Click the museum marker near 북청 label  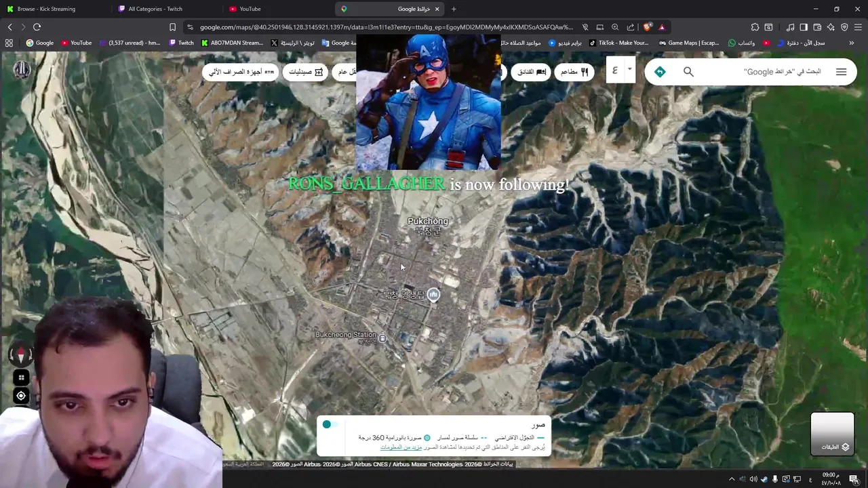[433, 294]
